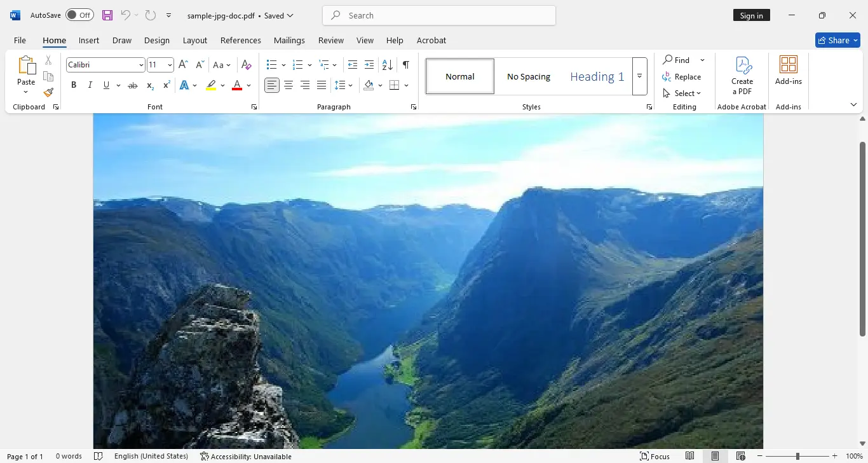Click the Cut scissors icon
Screen dimensions: 868x463
pyautogui.click(x=48, y=60)
